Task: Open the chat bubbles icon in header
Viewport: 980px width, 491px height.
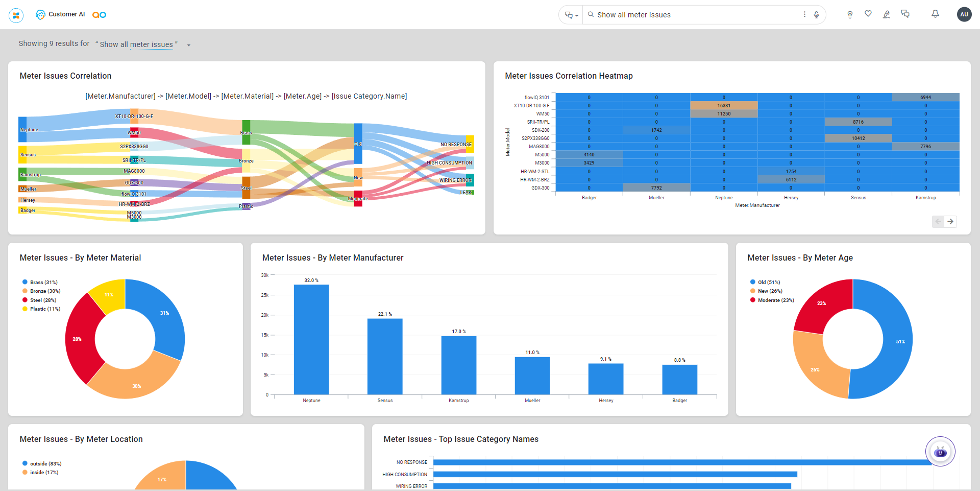Action: pos(905,14)
